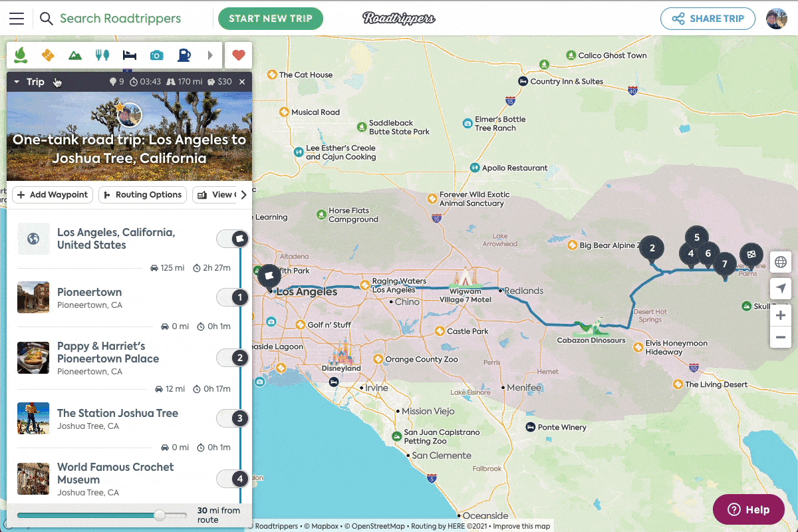Click map waypoint marker 4
Image resolution: width=798 pixels, height=532 pixels.
click(690, 253)
